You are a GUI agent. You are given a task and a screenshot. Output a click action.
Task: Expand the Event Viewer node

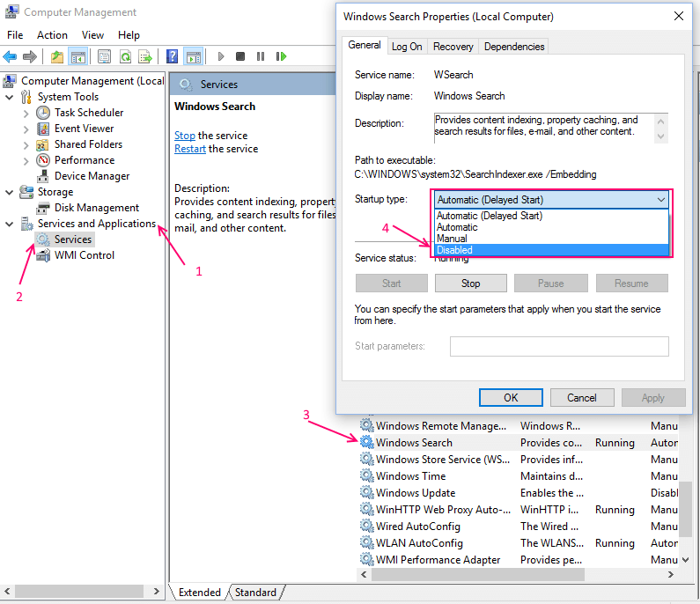pyautogui.click(x=26, y=129)
